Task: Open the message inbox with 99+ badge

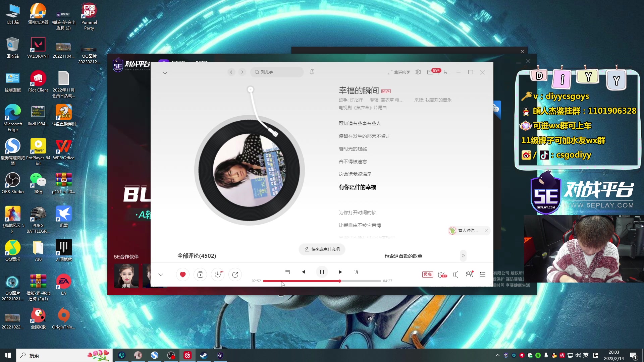Action: point(431,72)
